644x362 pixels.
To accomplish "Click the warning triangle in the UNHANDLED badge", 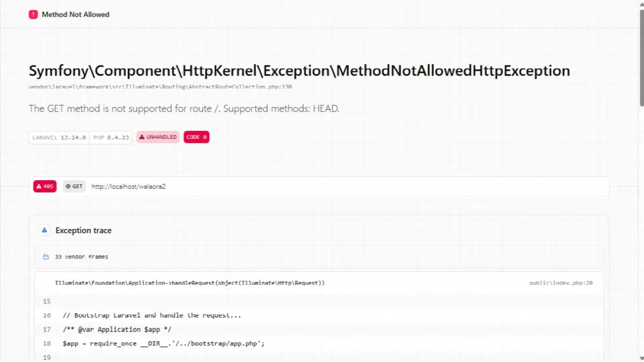I will point(142,137).
